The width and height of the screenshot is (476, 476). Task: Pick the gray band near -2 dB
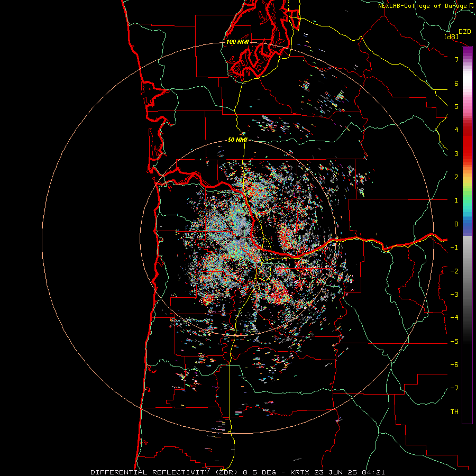click(x=467, y=271)
